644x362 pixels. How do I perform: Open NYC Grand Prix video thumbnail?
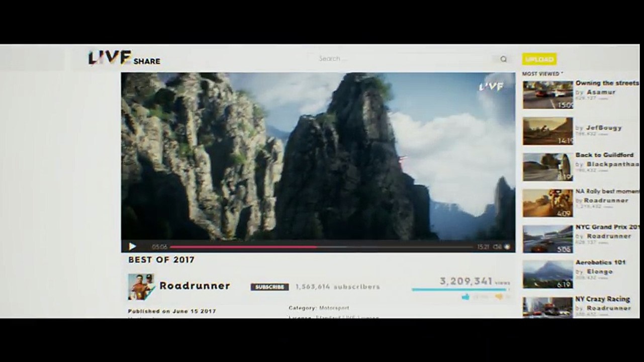(x=547, y=239)
